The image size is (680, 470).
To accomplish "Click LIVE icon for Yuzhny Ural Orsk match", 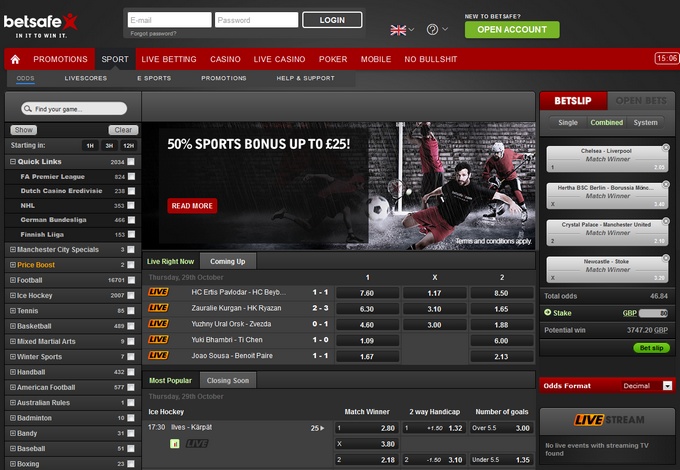I will (158, 324).
